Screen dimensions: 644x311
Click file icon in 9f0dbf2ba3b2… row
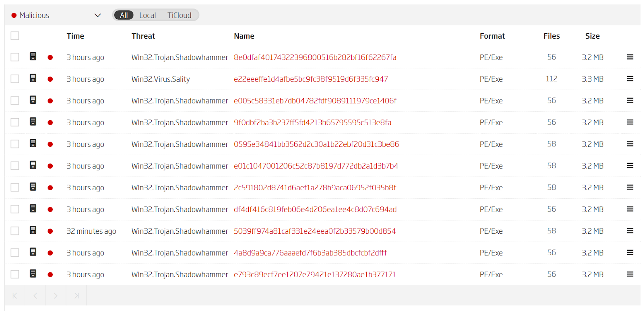point(33,122)
